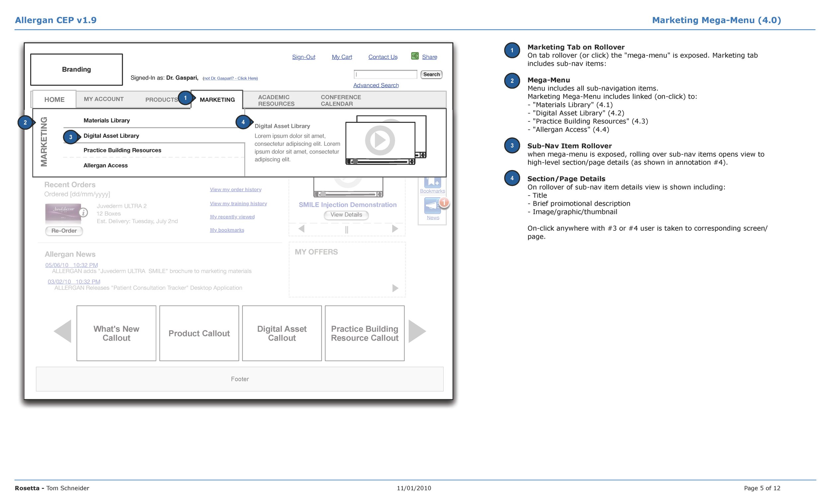
Task: Click the green Share icon
Action: [415, 56]
